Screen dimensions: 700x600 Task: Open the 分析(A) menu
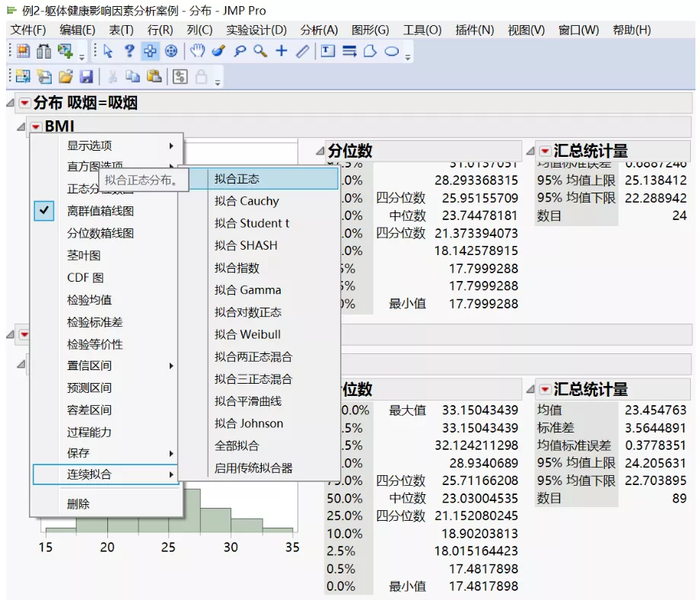coord(319,30)
